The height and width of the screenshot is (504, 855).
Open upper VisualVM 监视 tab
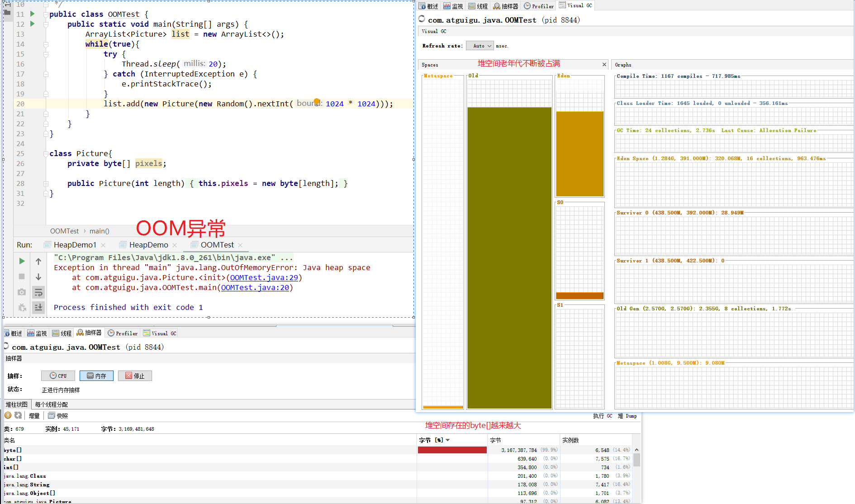point(453,6)
